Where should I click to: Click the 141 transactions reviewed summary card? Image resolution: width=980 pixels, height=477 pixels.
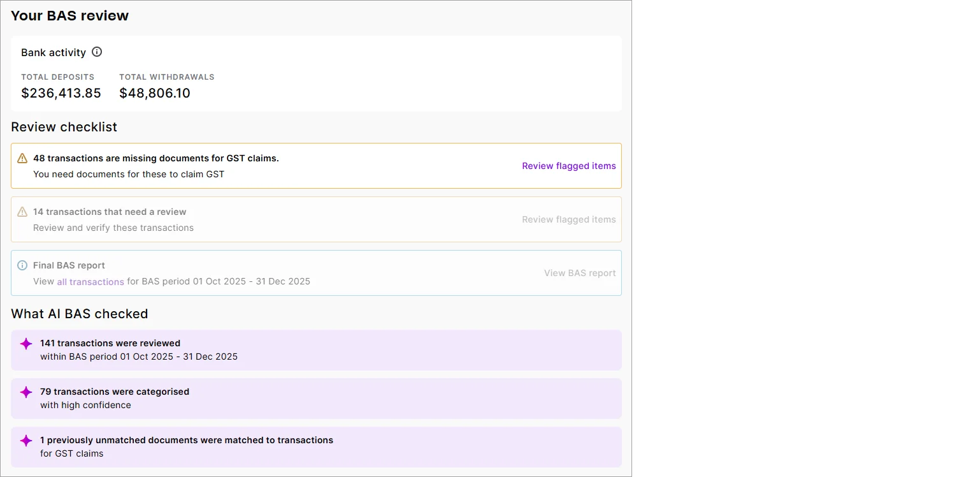(317, 349)
